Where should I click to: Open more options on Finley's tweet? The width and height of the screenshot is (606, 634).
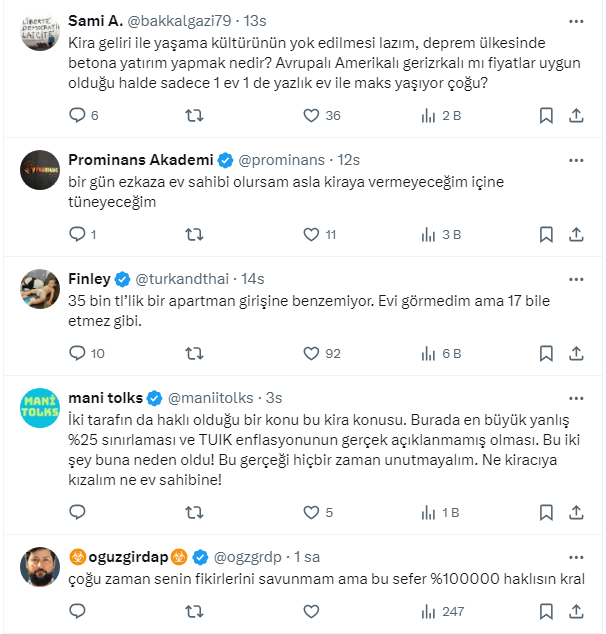(x=576, y=278)
